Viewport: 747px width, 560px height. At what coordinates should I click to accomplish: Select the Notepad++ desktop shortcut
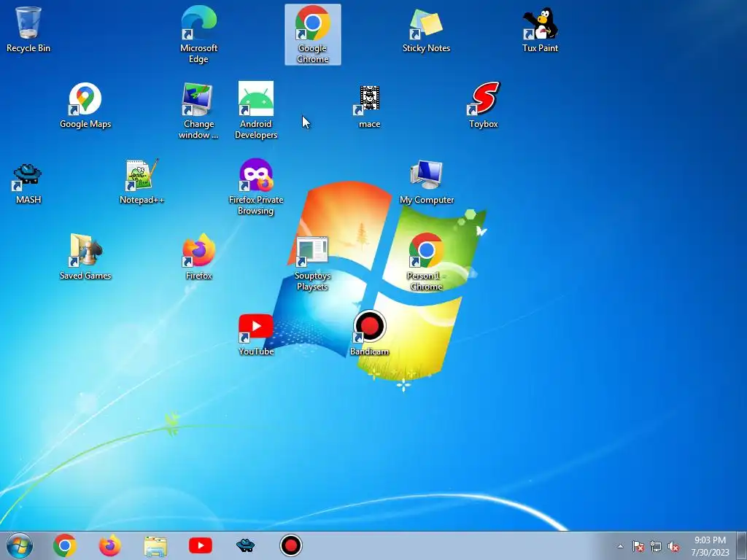pyautogui.click(x=142, y=182)
